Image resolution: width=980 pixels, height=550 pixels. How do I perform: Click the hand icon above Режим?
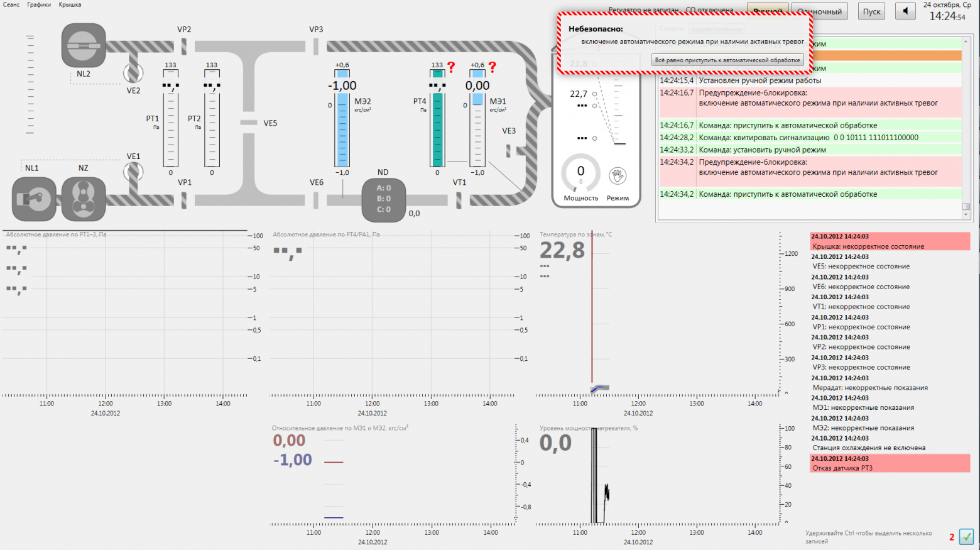click(x=618, y=176)
